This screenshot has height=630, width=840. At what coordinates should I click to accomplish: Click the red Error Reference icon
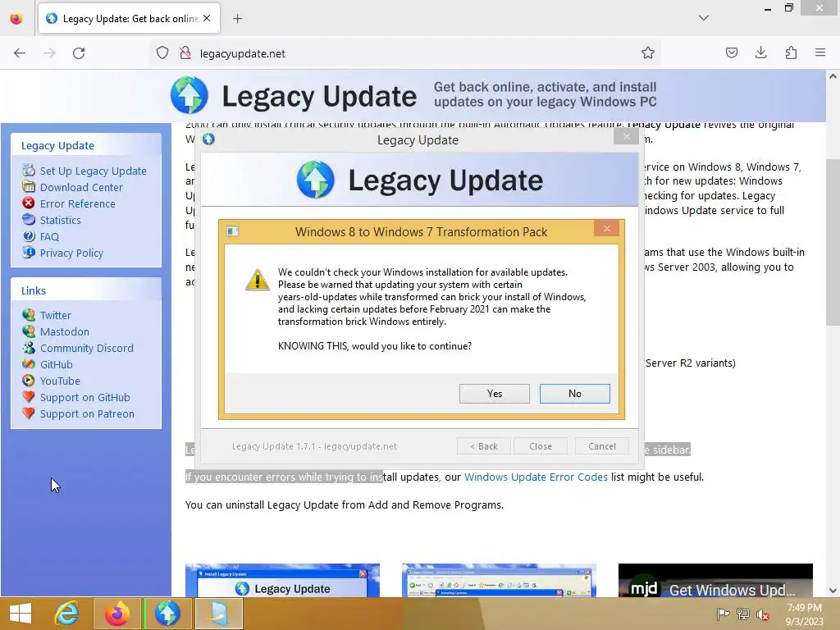[29, 203]
